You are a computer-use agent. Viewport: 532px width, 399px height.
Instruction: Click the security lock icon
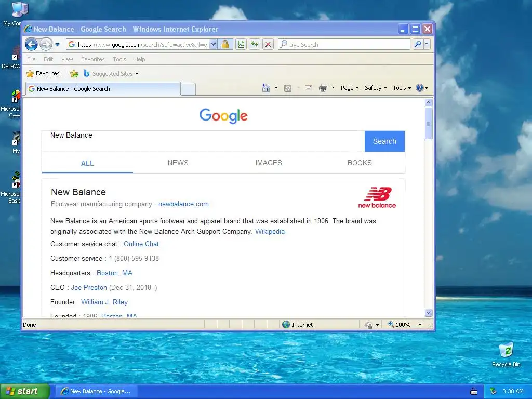(225, 45)
